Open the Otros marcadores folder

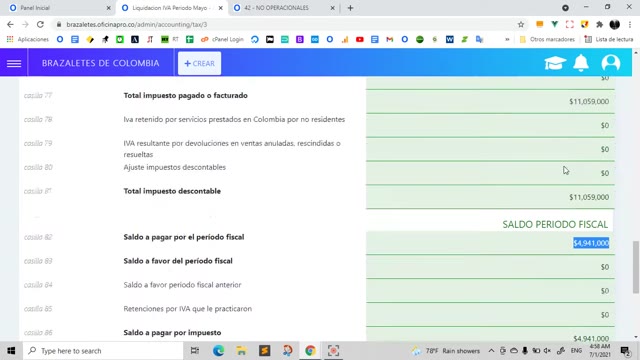(547, 39)
